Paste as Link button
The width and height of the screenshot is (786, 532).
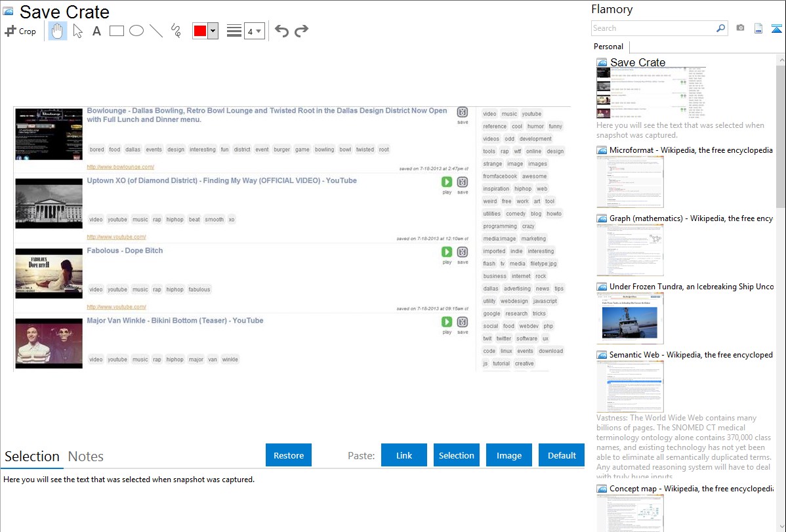(x=404, y=455)
